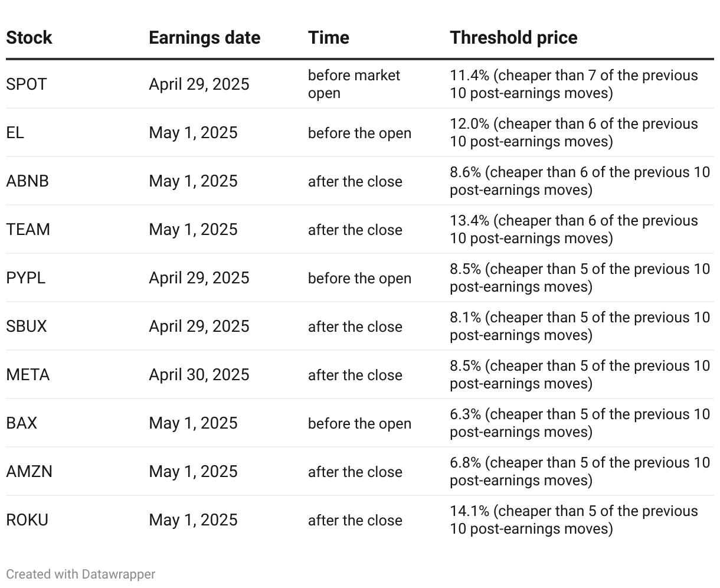Select the TEAM ticker cell

[28, 230]
